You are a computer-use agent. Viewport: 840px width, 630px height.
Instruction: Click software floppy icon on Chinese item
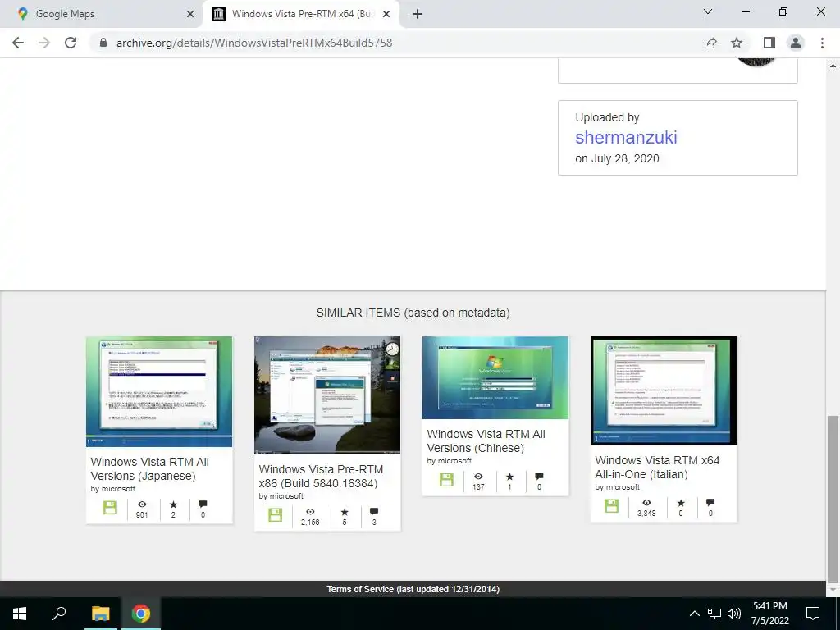click(x=446, y=479)
